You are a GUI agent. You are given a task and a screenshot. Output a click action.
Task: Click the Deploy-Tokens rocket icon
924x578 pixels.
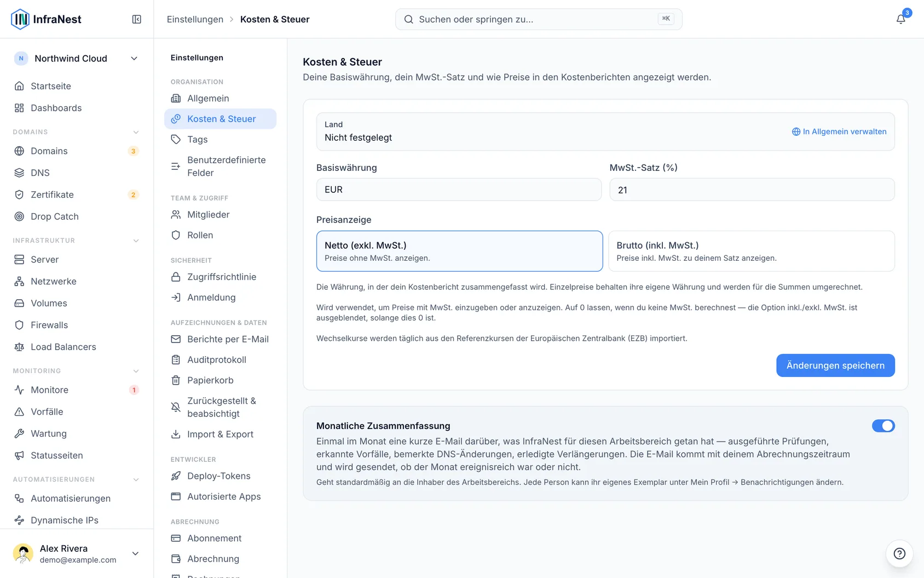176,476
